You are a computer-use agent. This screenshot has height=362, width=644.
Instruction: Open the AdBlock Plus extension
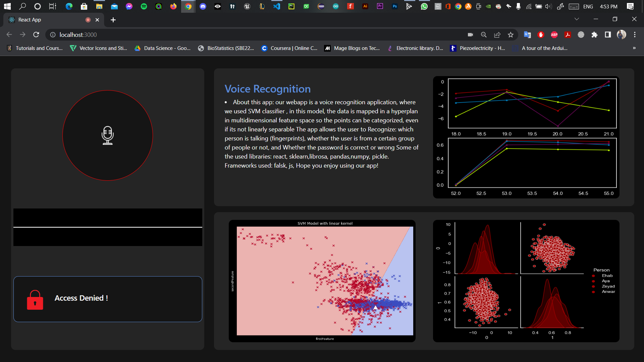point(554,35)
